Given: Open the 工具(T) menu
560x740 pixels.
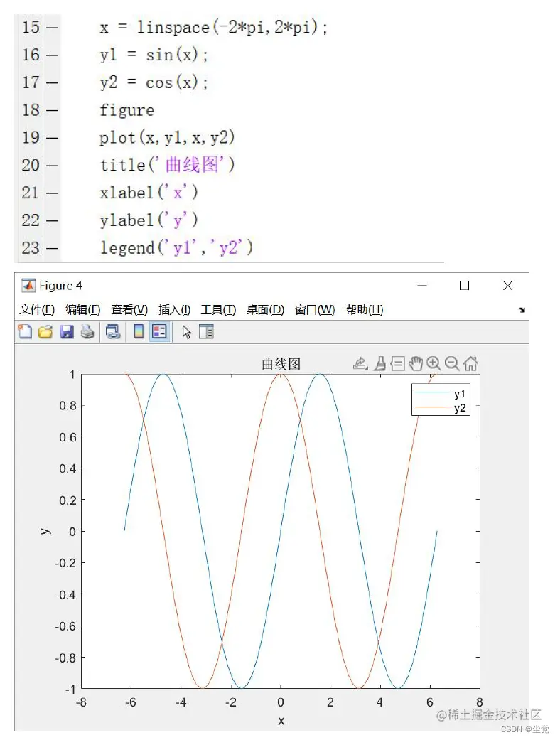Looking at the screenshot, I should coord(218,310).
